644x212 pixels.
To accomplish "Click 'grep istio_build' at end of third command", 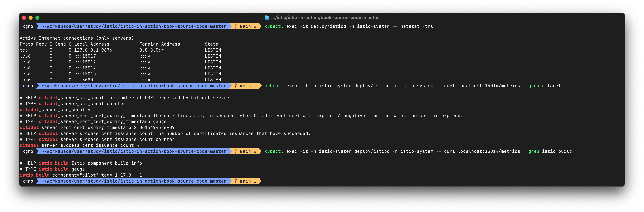I will pos(550,151).
